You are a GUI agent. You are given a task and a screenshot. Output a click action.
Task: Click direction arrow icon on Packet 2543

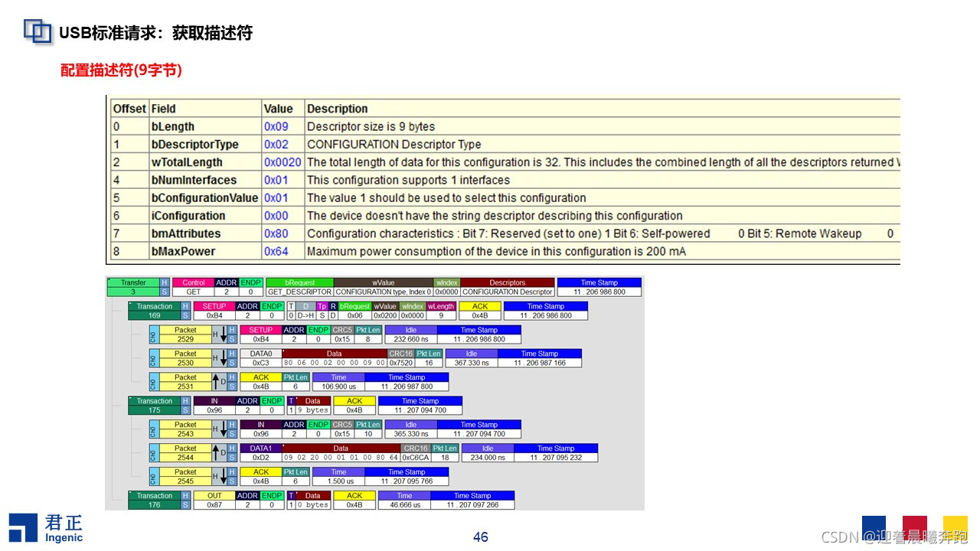[x=219, y=429]
